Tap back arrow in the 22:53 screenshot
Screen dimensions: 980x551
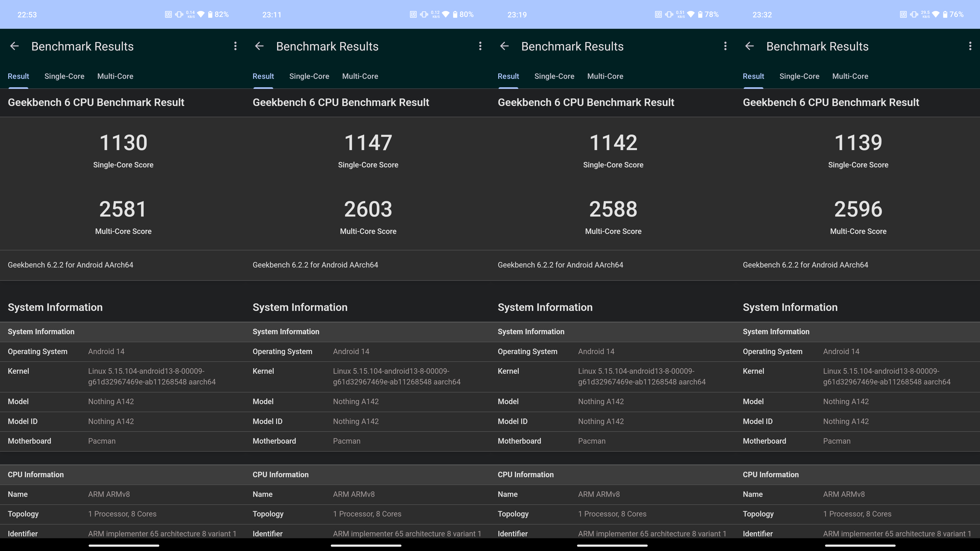point(14,46)
